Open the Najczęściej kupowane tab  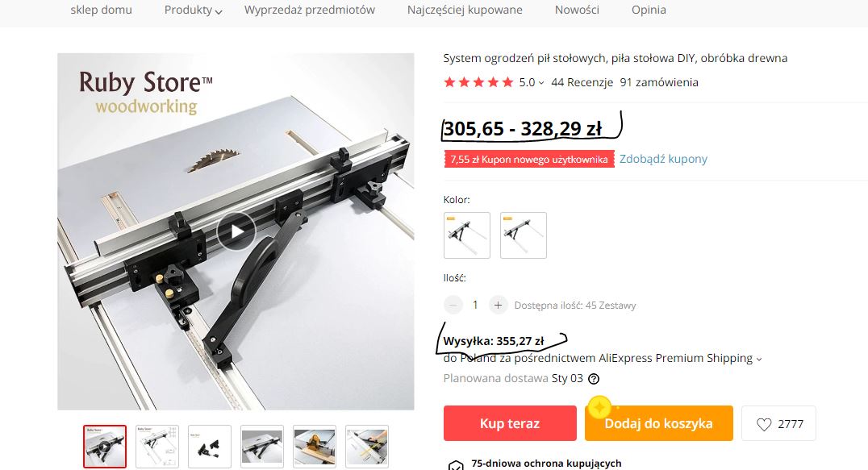465,10
